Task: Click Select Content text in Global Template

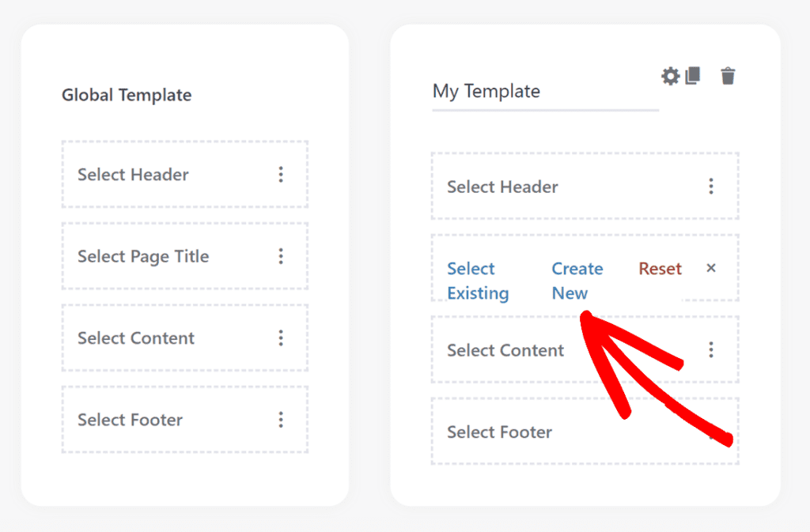Action: tap(136, 338)
